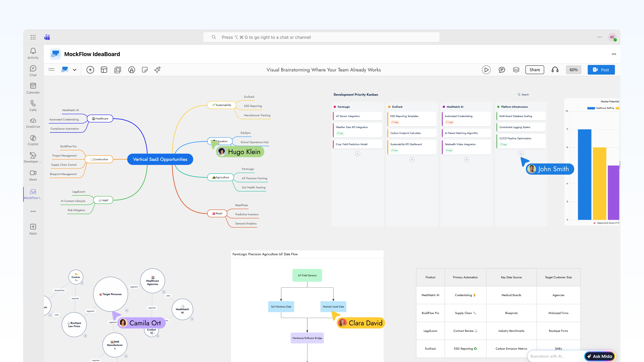Open the MockFlow logo dropdown chevron
This screenshot has height=362, width=644.
pyautogui.click(x=74, y=70)
